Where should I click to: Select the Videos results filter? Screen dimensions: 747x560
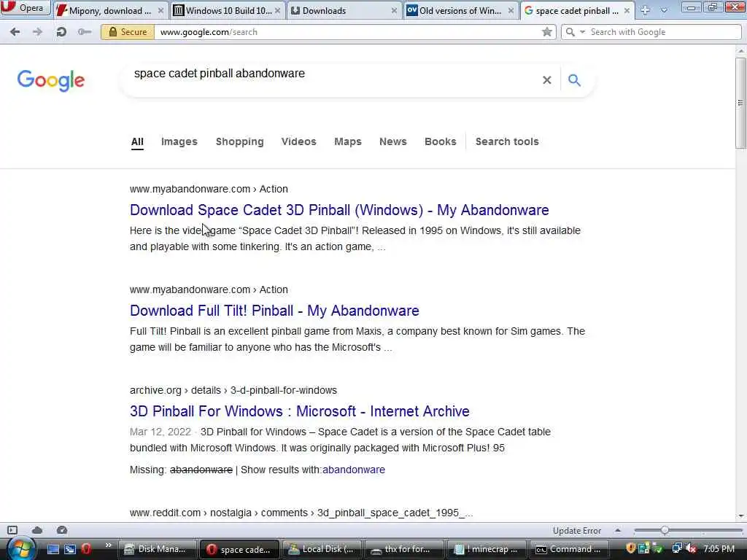tap(298, 141)
